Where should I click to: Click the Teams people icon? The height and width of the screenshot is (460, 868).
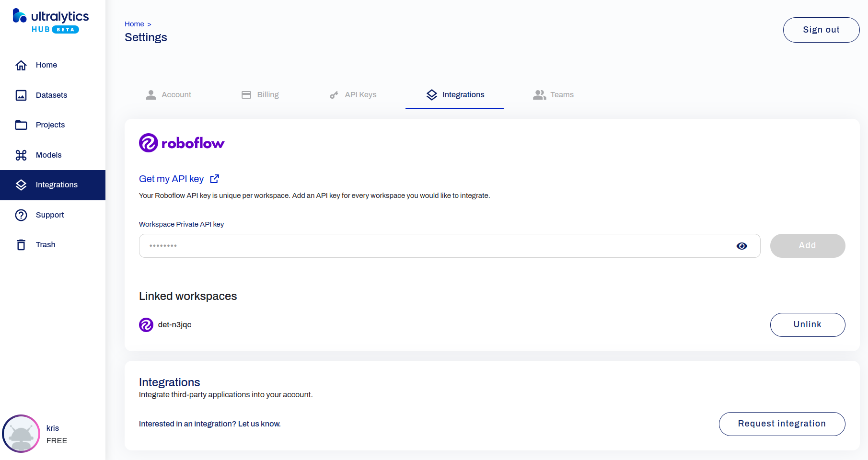point(540,95)
